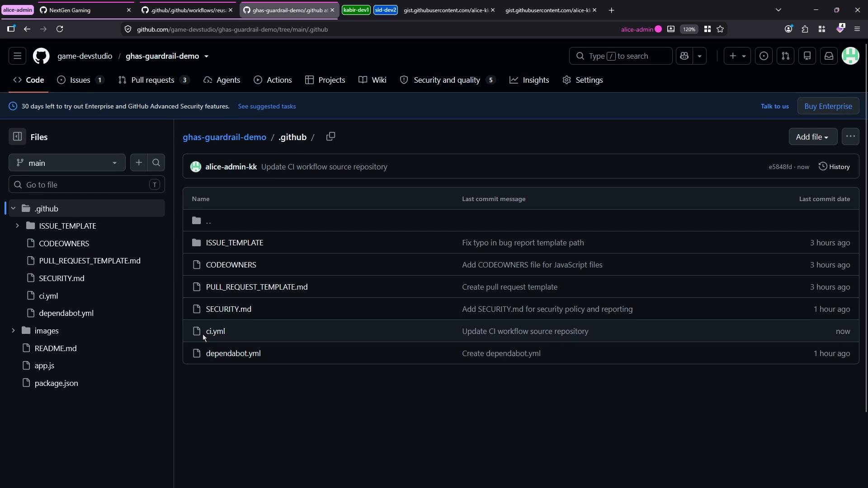The width and height of the screenshot is (868, 488).
Task: Bookmark this page with star icon
Action: point(720,29)
